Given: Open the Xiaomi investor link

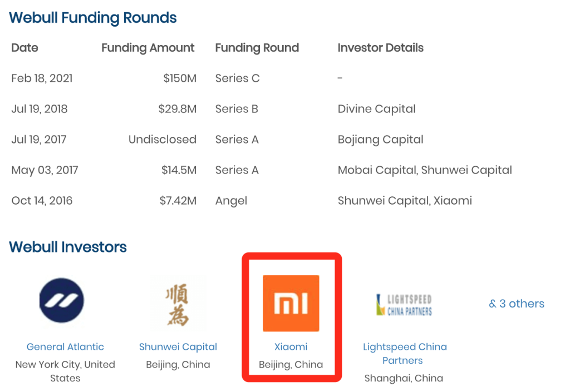Looking at the screenshot, I should pyautogui.click(x=291, y=347).
